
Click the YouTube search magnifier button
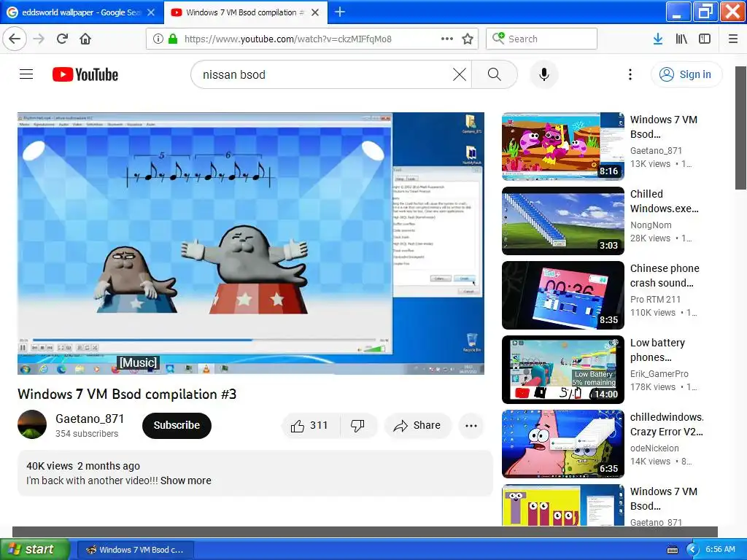coord(495,75)
